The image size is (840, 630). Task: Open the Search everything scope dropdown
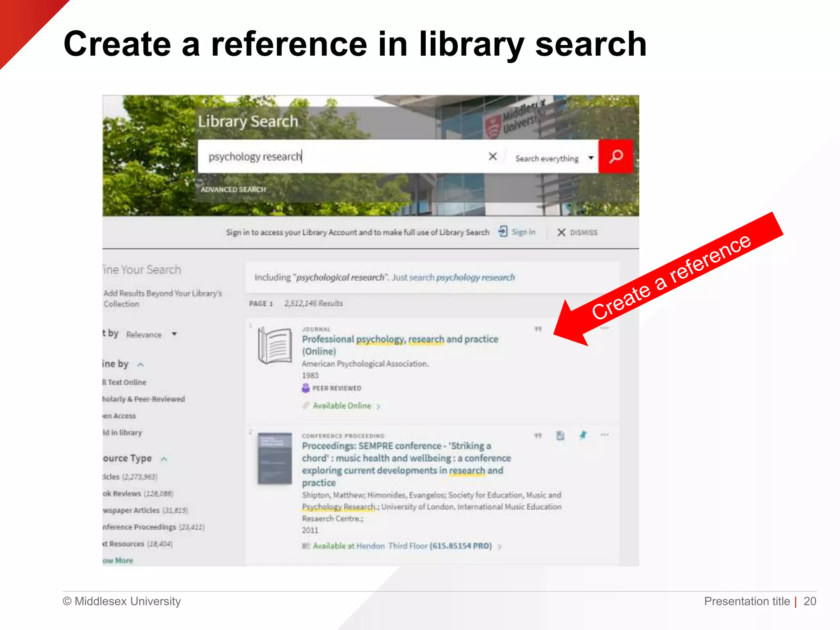554,158
